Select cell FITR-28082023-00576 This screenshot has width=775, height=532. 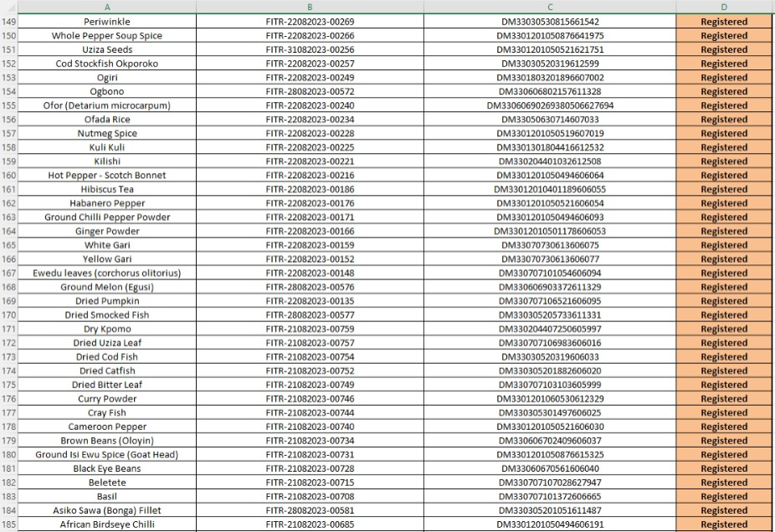click(310, 287)
